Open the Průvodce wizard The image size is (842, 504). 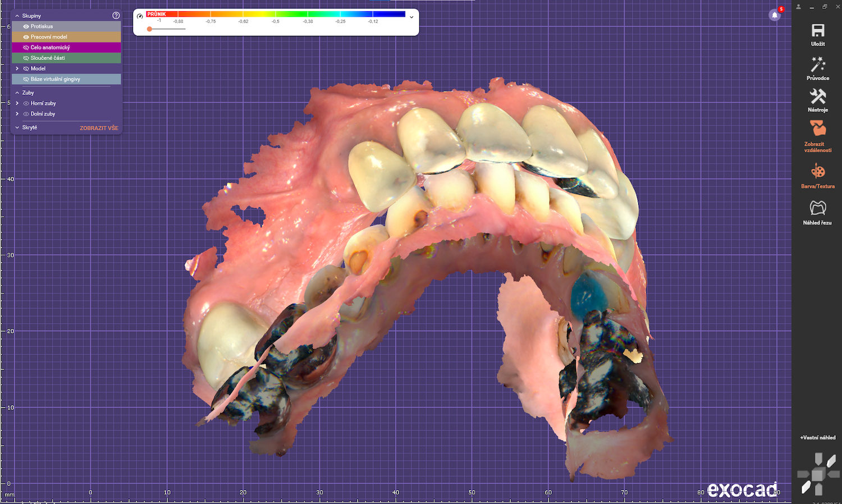pos(818,65)
